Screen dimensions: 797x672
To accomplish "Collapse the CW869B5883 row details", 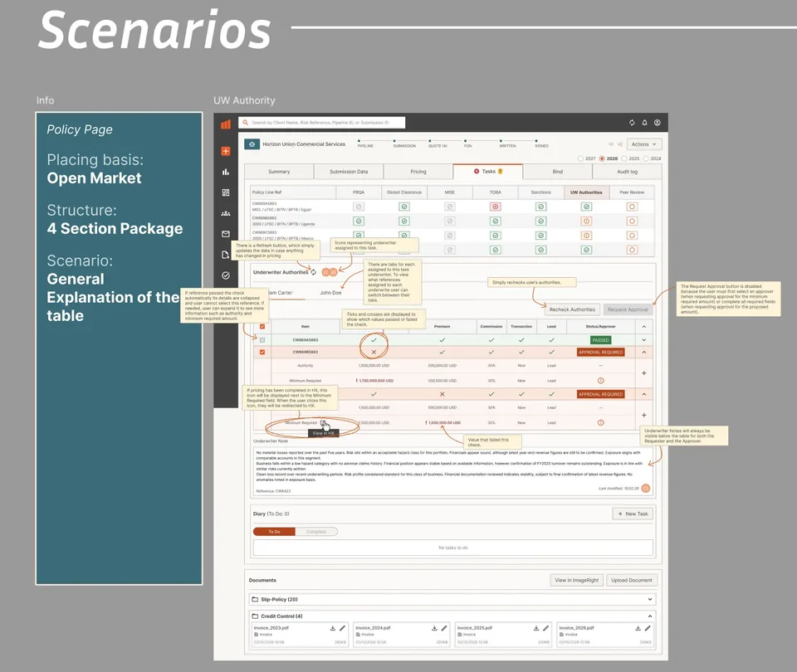I will 644,352.
